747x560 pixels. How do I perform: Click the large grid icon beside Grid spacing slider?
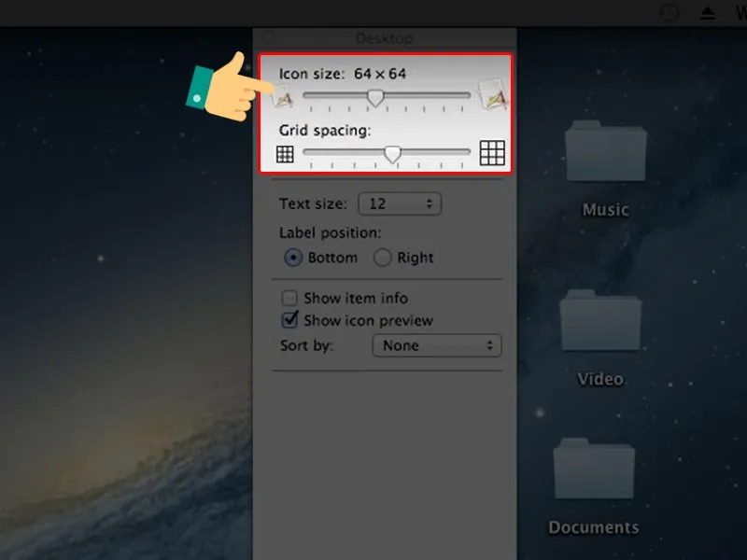pos(492,152)
